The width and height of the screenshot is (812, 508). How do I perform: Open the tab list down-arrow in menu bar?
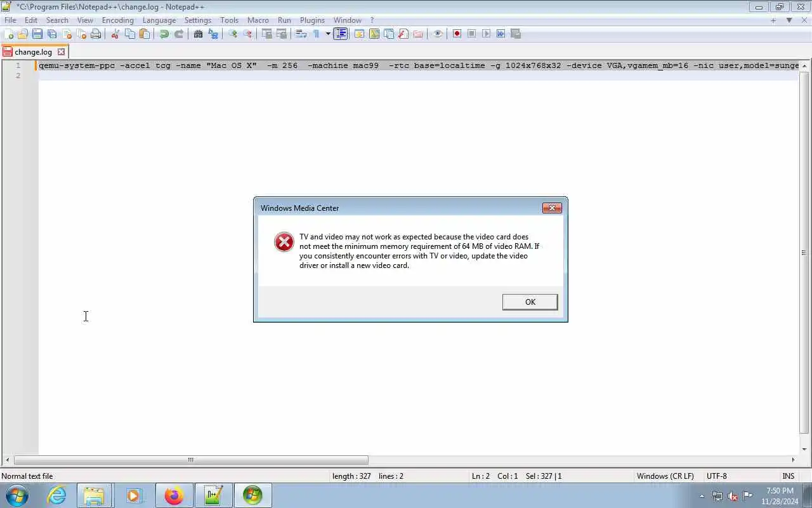pyautogui.click(x=789, y=20)
